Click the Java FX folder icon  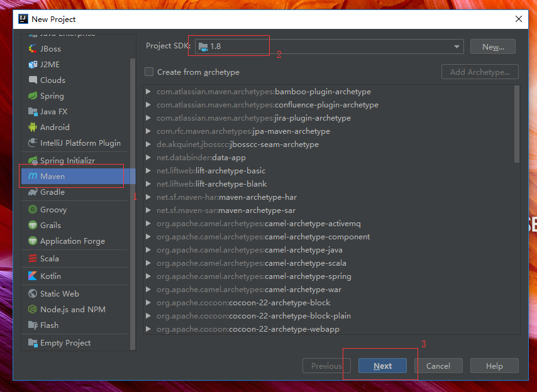click(x=33, y=112)
